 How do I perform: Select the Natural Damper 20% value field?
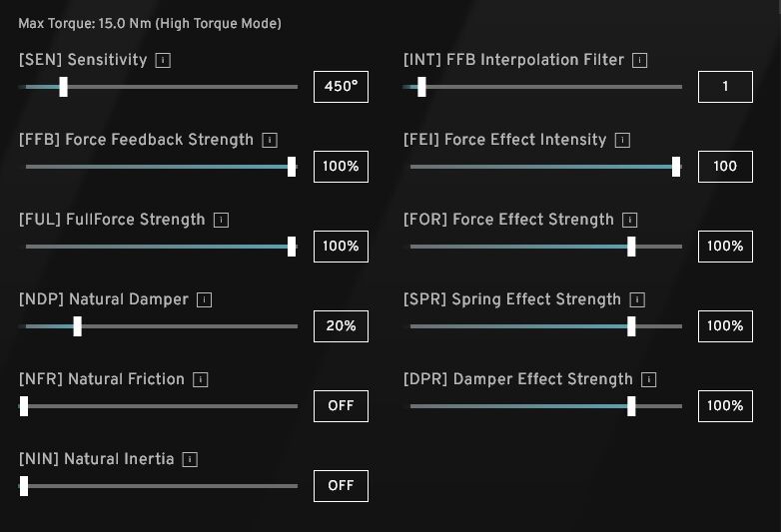pyautogui.click(x=341, y=326)
